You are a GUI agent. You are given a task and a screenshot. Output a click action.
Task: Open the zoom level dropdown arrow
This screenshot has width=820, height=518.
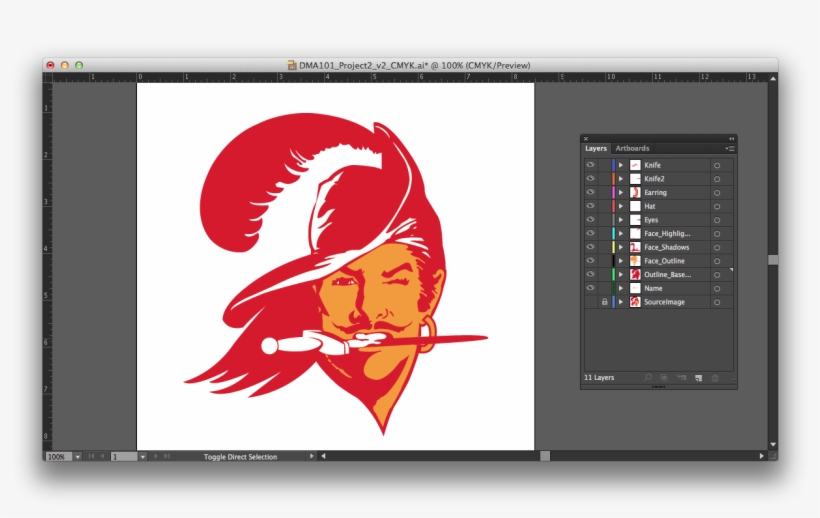[77, 457]
